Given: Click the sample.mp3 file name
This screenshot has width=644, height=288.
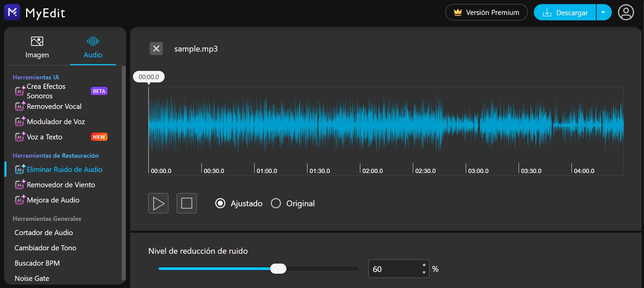Looking at the screenshot, I should pos(196,49).
